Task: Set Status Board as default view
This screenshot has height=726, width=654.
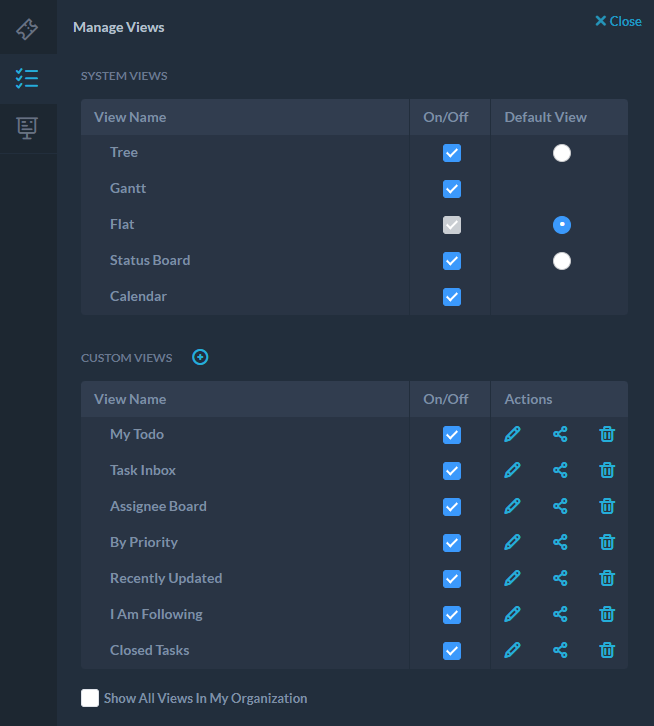Action: click(x=562, y=261)
